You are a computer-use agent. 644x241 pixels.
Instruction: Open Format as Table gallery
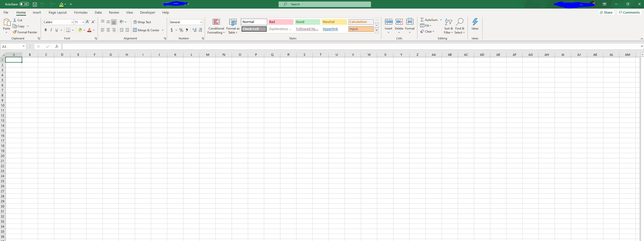(x=233, y=26)
